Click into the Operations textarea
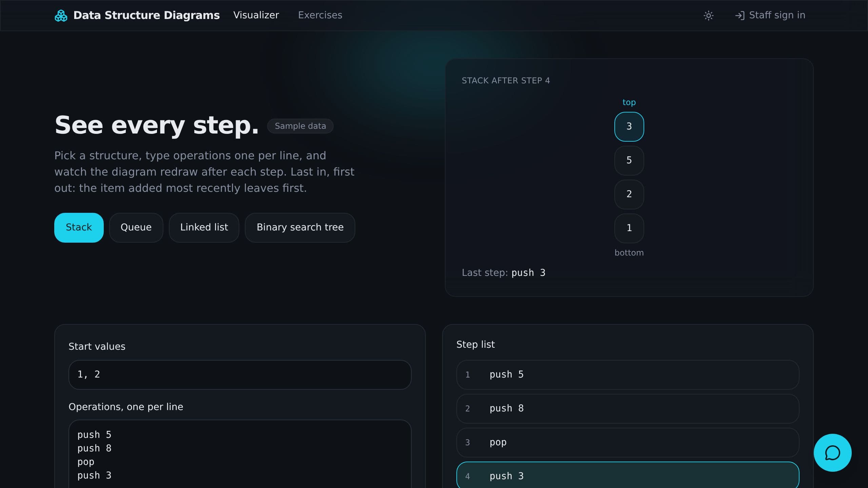The height and width of the screenshot is (488, 868). pyautogui.click(x=240, y=454)
